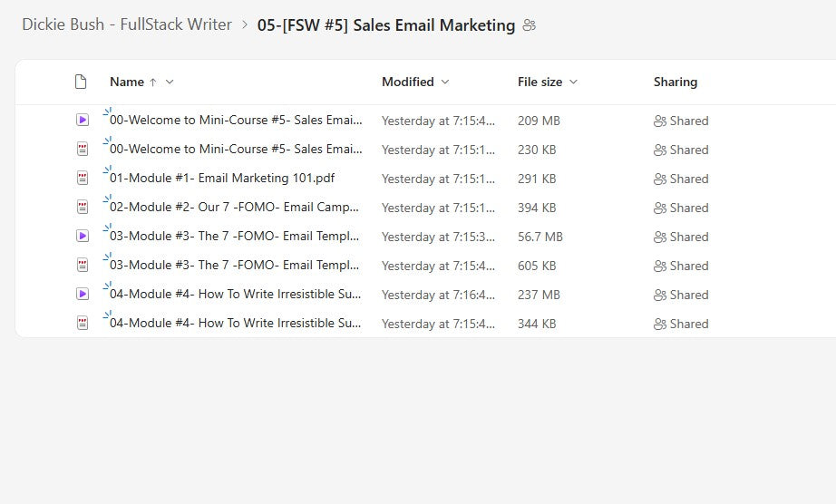This screenshot has height=504, width=836.
Task: Click Shared label in 291 KB row
Action: point(689,179)
